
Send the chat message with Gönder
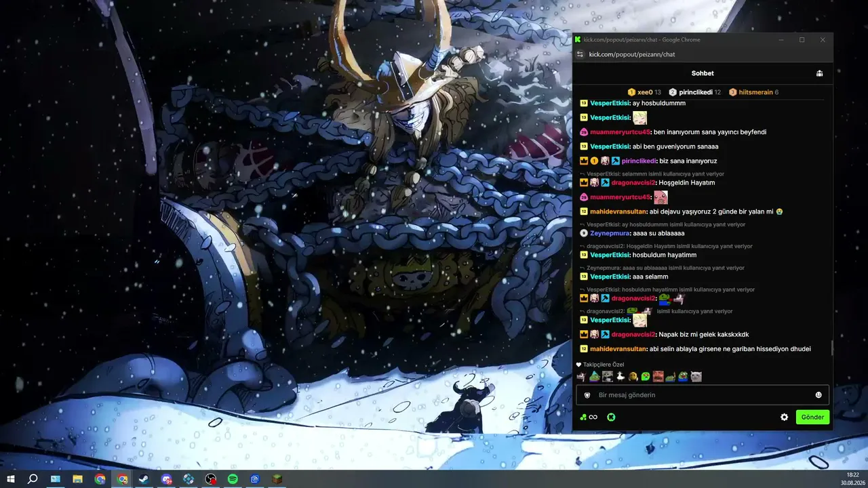[x=812, y=418]
